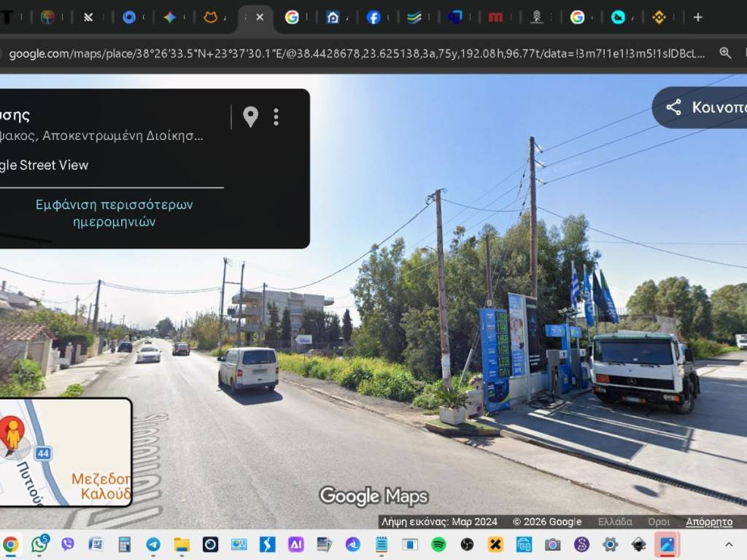Expand the hidden system tray icons chevron
The width and height of the screenshot is (747, 560).
click(x=728, y=544)
